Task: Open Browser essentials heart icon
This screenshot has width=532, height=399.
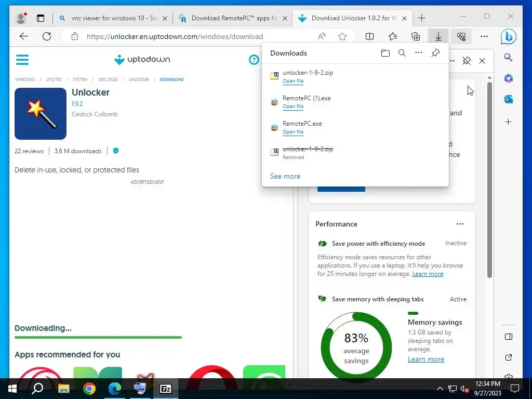Action: [461, 36]
